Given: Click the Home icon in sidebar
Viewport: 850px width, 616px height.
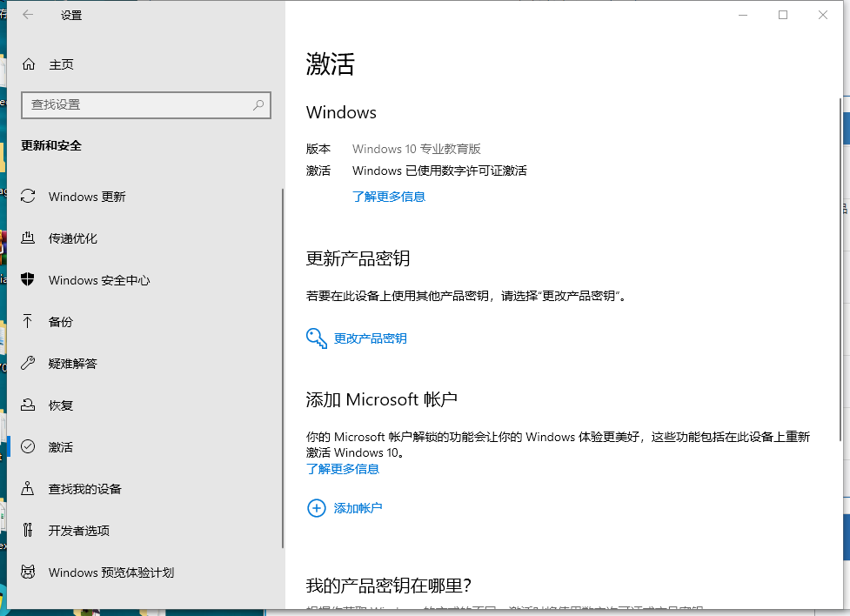Looking at the screenshot, I should click(x=29, y=64).
